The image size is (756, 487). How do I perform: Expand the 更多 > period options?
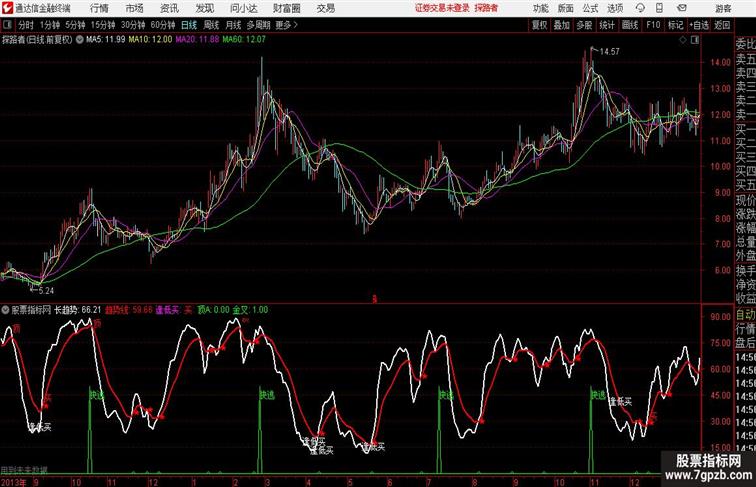coord(286,25)
